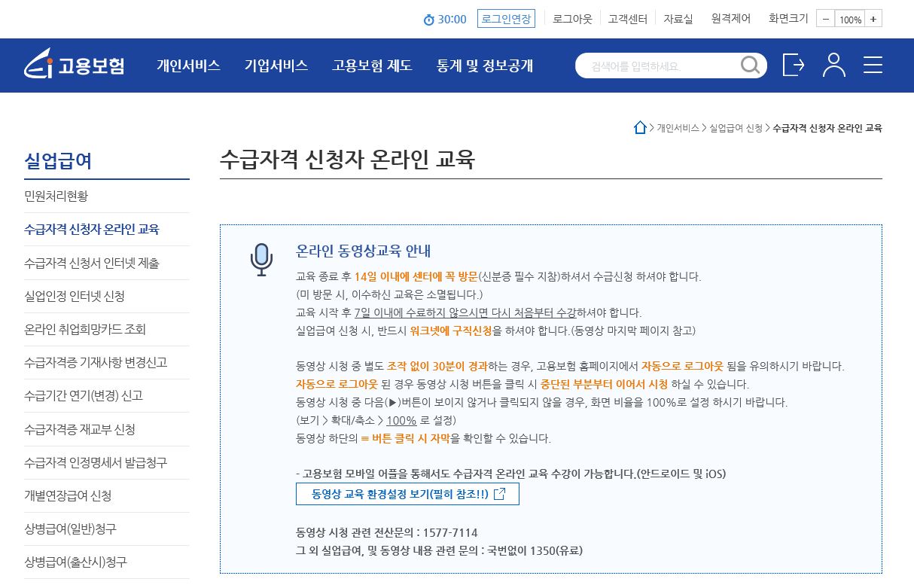The image size is (914, 588).
Task: Click the 화면크기 label
Action: pos(788,19)
